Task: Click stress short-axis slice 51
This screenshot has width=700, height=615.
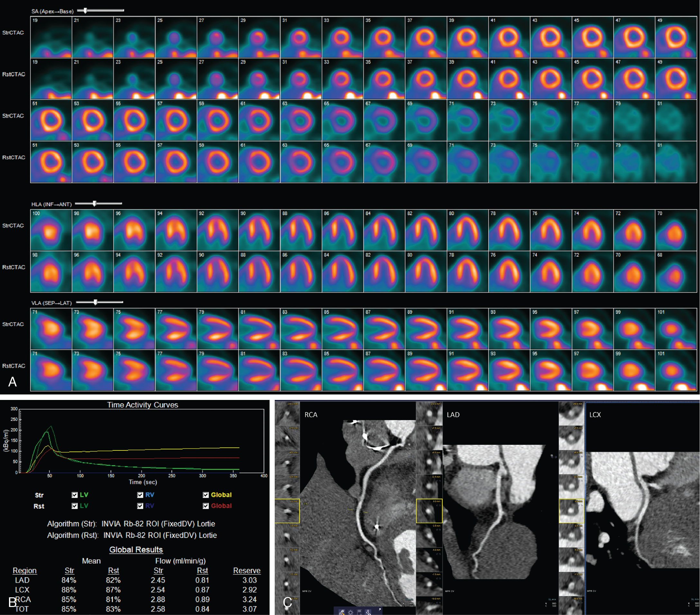Action: click(51, 120)
